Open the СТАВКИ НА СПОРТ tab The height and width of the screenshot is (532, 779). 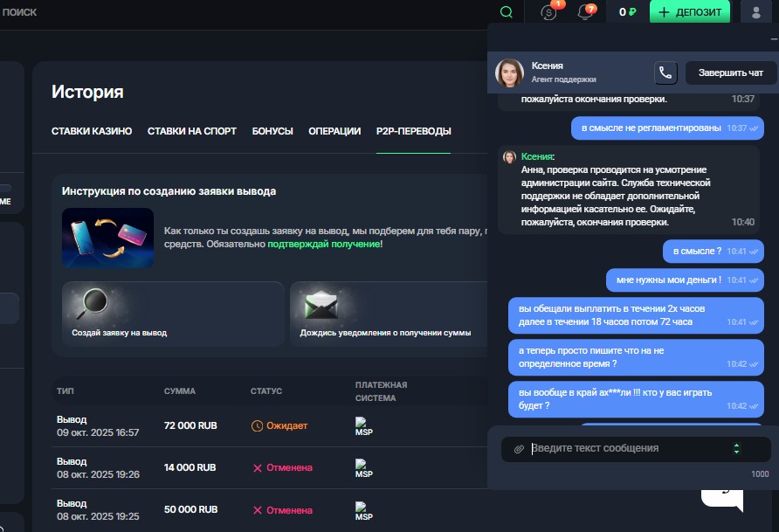[x=192, y=131]
